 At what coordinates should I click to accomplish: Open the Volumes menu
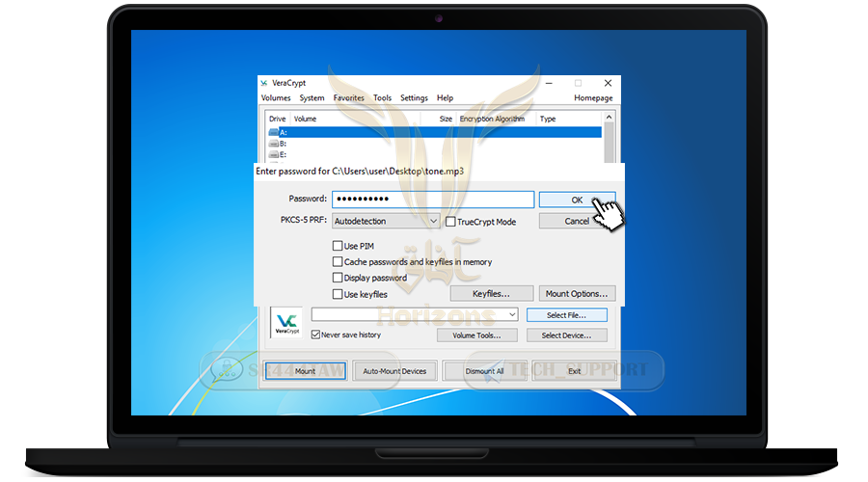(x=276, y=98)
